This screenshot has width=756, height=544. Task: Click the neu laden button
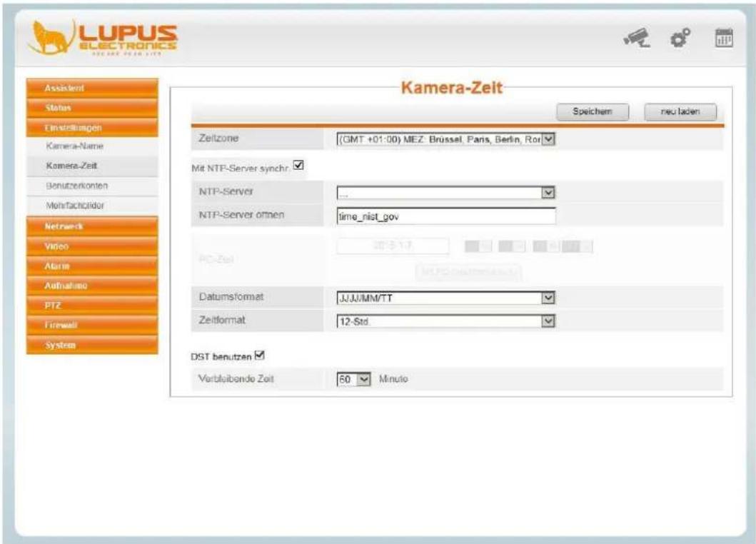(680, 112)
